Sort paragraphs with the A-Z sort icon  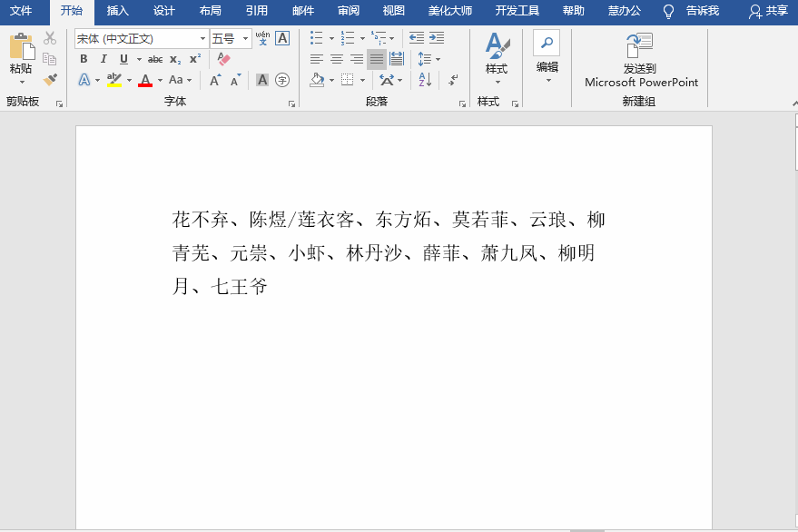coord(424,79)
